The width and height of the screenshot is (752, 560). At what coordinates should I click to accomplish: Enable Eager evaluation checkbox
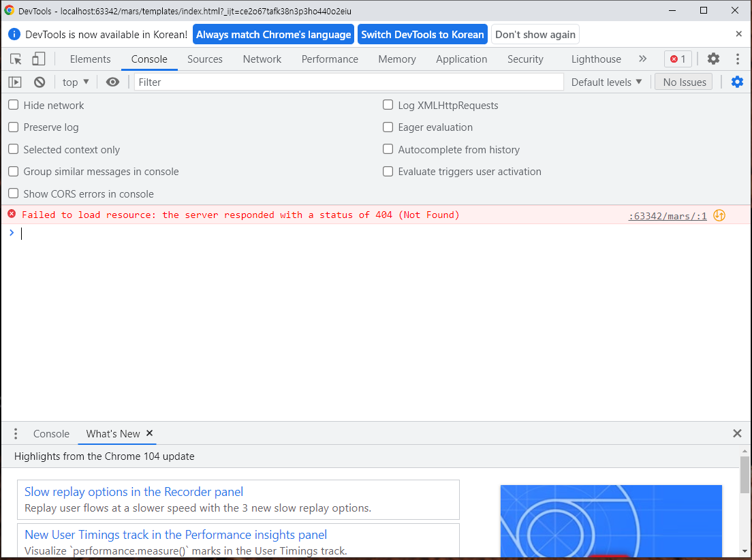pos(388,127)
